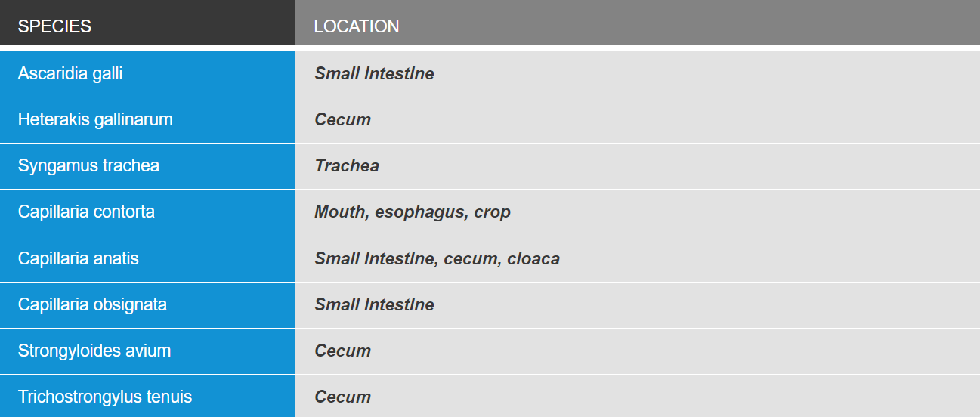Image resolution: width=980 pixels, height=417 pixels.
Task: Select the Trachea location cell
Action: tap(637, 165)
